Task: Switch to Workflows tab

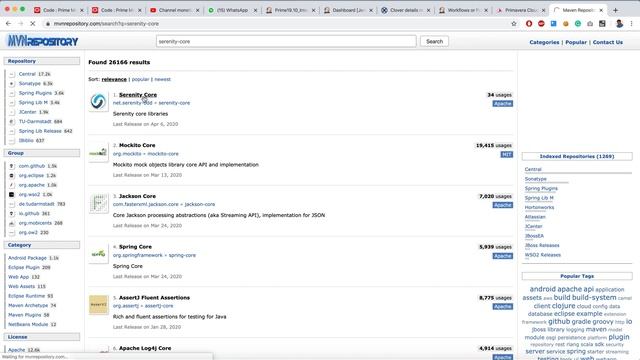Action: pyautogui.click(x=464, y=10)
